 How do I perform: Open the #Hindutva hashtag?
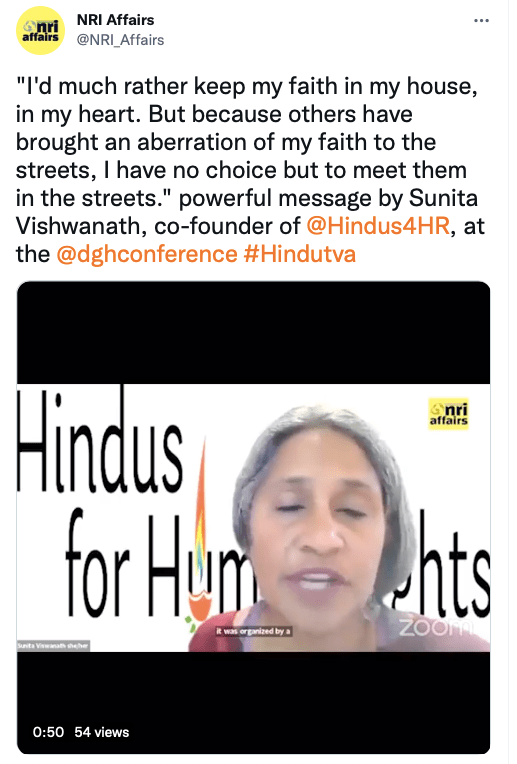pyautogui.click(x=300, y=254)
